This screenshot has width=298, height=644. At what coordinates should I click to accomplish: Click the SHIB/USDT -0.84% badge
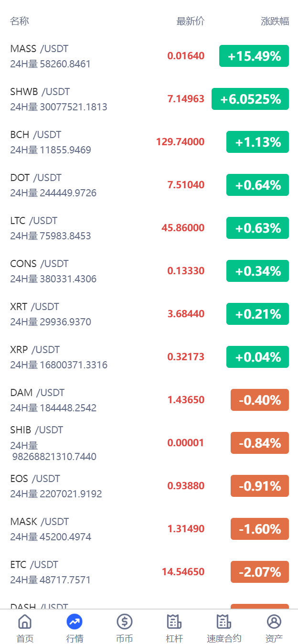pyautogui.click(x=259, y=443)
